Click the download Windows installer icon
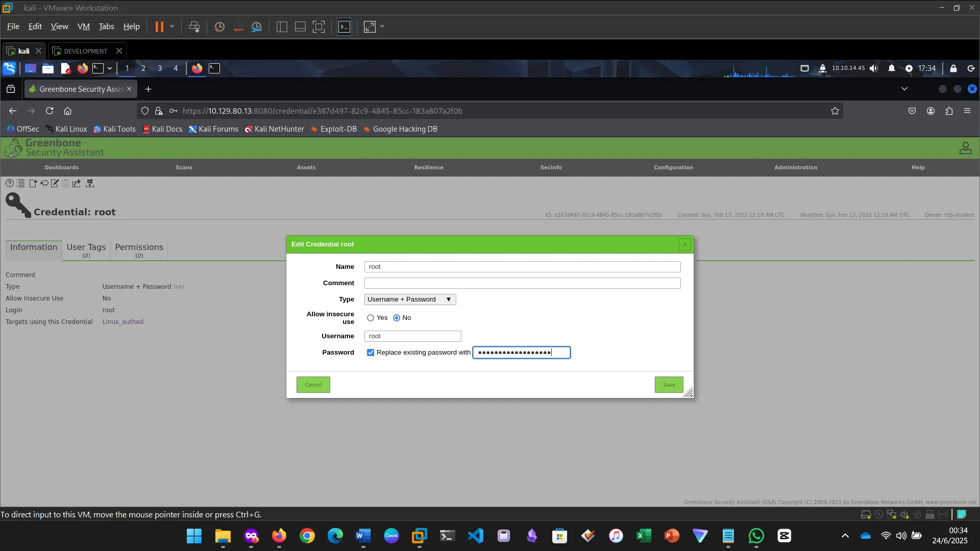Screen dimensions: 980x551 point(90,183)
